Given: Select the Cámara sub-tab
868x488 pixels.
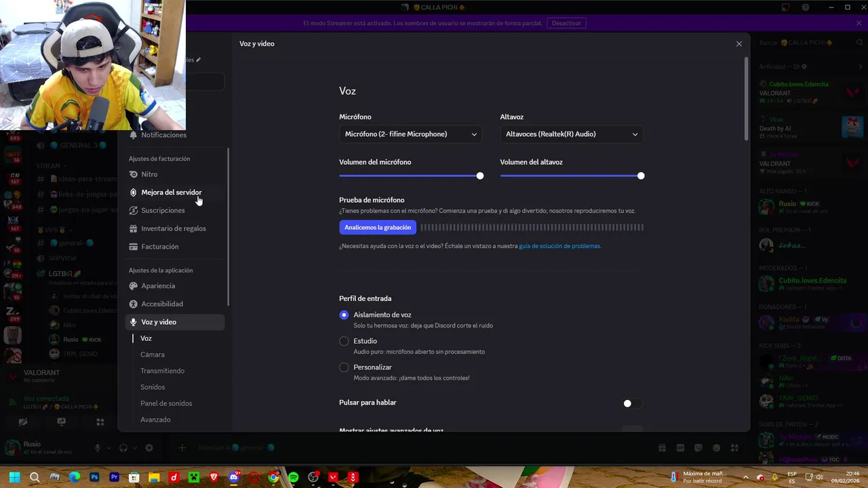Looking at the screenshot, I should point(153,354).
